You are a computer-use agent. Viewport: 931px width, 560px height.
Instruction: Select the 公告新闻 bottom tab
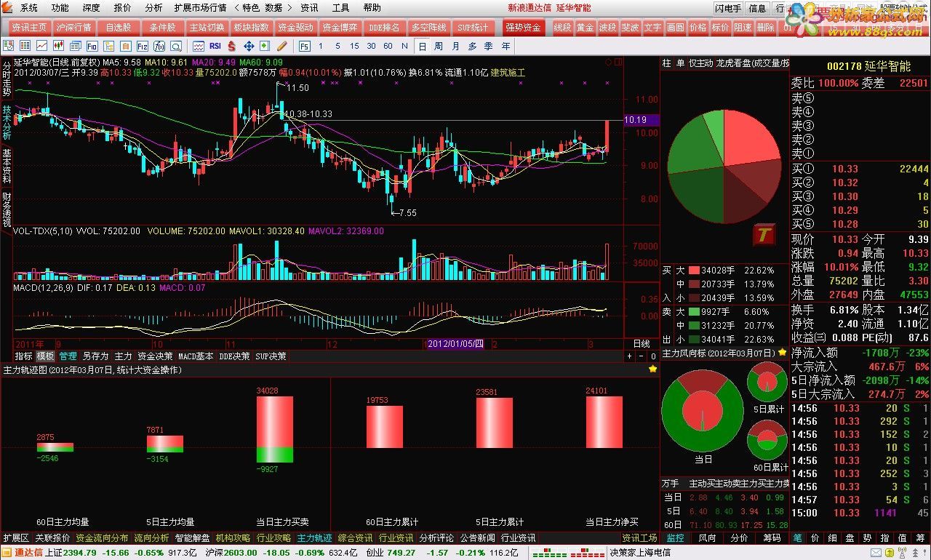pos(478,538)
